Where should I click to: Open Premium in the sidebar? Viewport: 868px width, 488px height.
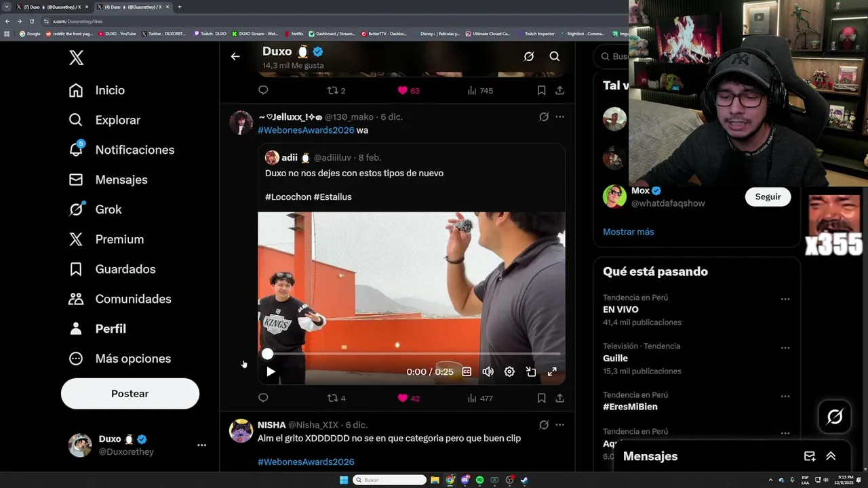[x=106, y=239]
